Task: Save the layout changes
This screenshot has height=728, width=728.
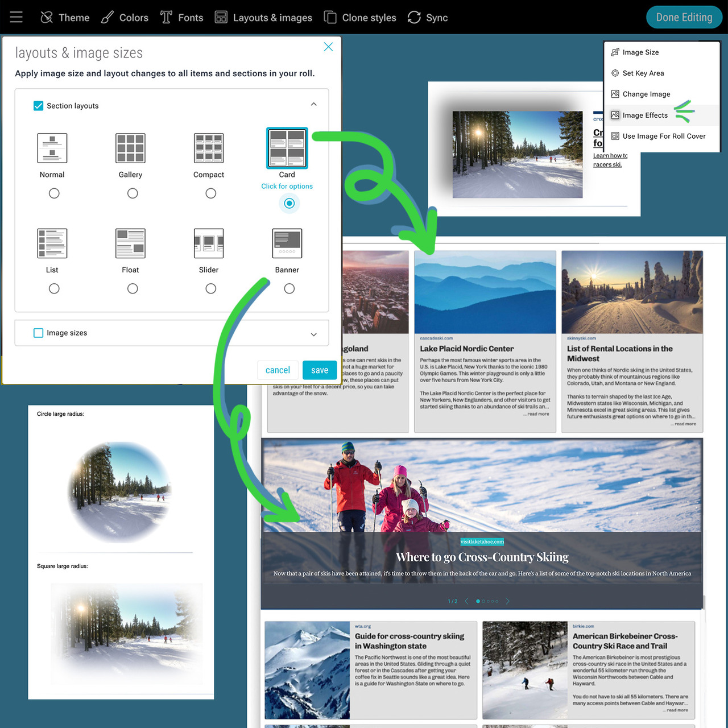Action: click(x=319, y=370)
